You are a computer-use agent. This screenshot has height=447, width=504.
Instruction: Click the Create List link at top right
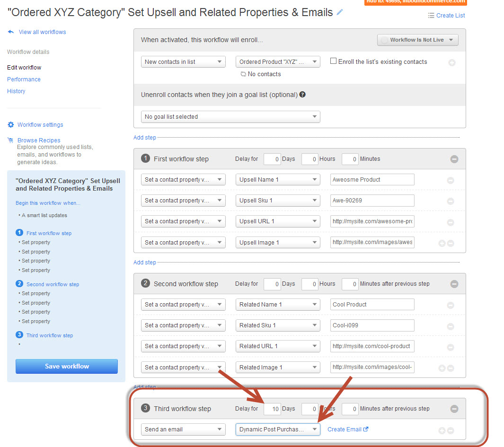pyautogui.click(x=450, y=16)
